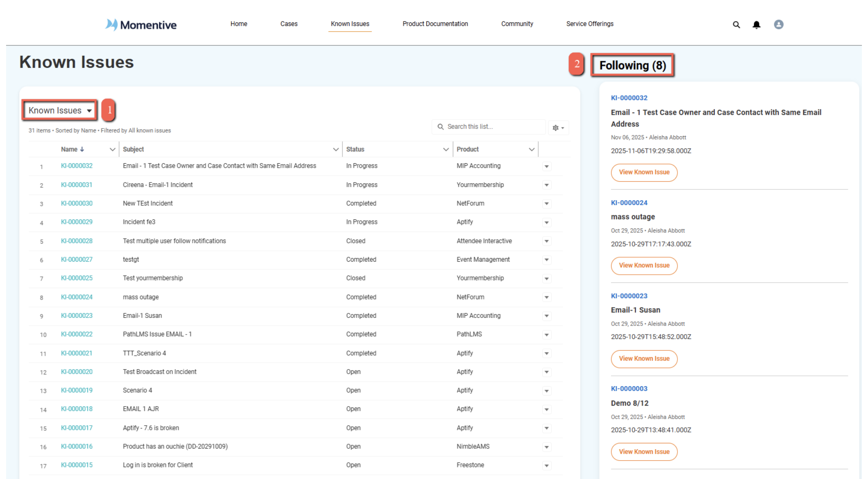Viewport: 868px width, 479px height.
Task: Open row actions for KI-0000029
Action: [546, 222]
